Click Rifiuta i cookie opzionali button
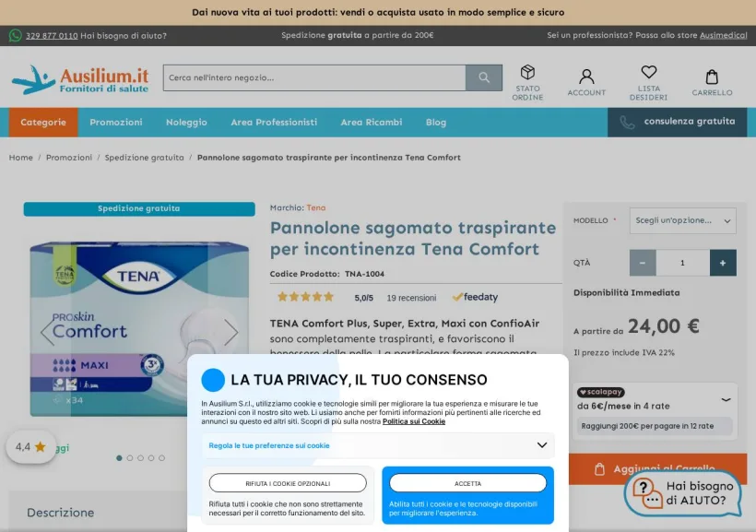This screenshot has width=756, height=532. point(288,483)
